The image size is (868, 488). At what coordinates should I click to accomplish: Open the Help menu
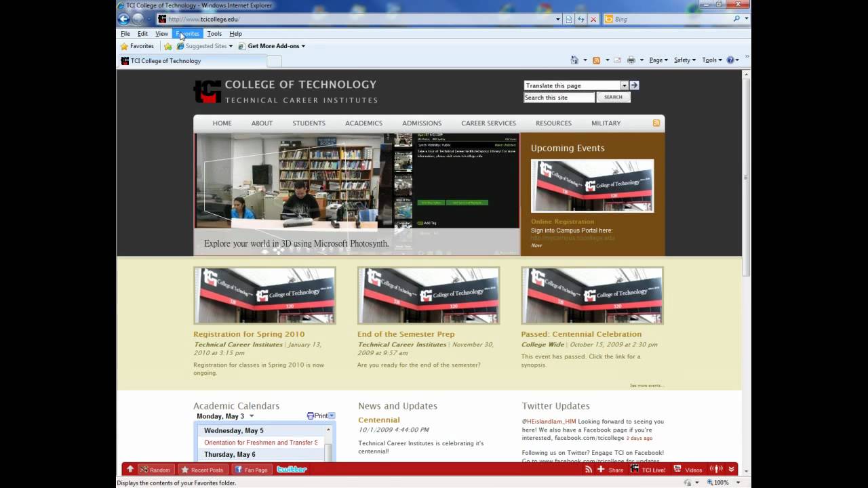tap(235, 33)
